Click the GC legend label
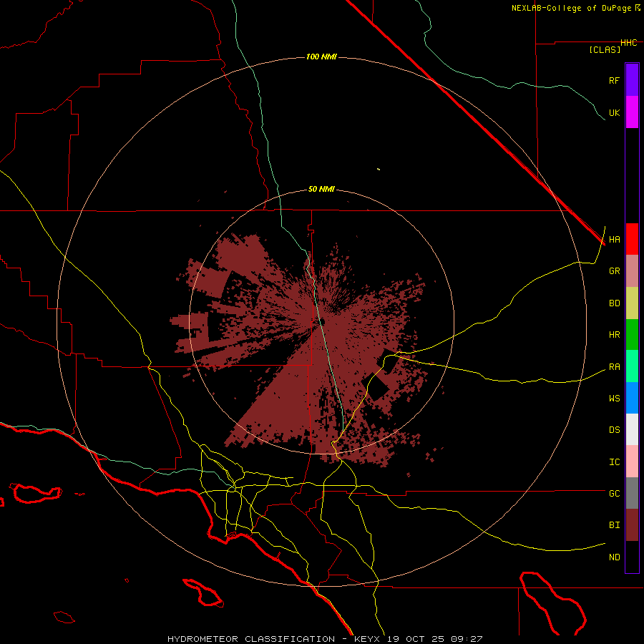 point(614,494)
